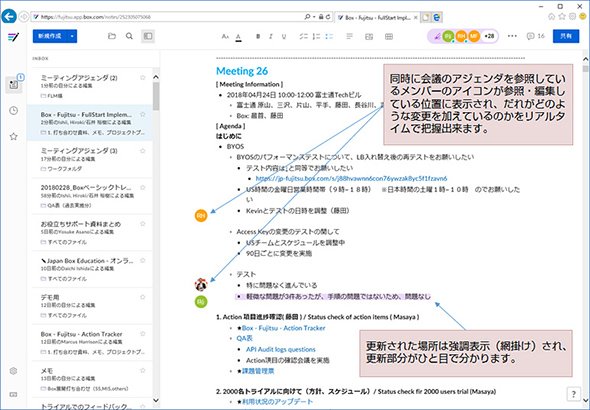Open the 利用状況のアップデート link

(x=277, y=402)
